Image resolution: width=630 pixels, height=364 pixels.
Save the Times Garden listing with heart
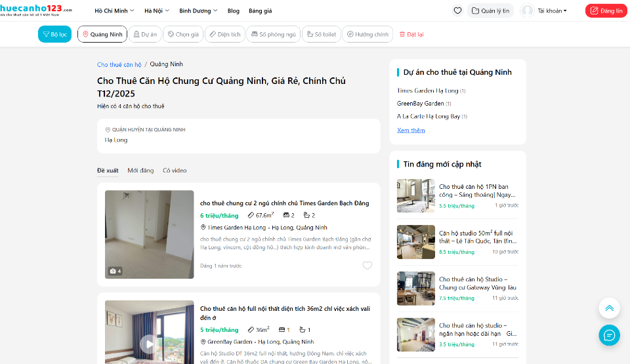367,266
